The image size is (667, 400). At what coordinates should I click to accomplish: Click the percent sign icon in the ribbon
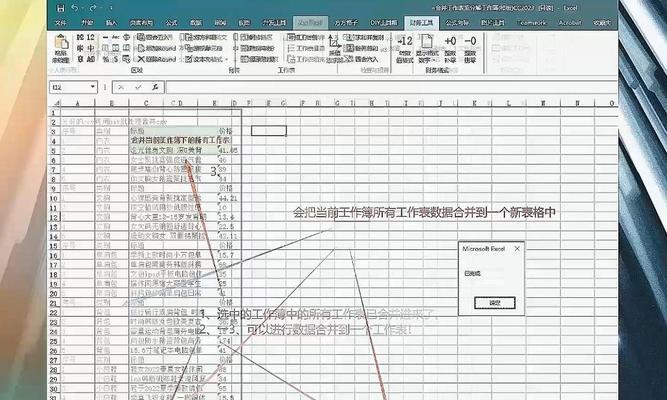pos(105,59)
